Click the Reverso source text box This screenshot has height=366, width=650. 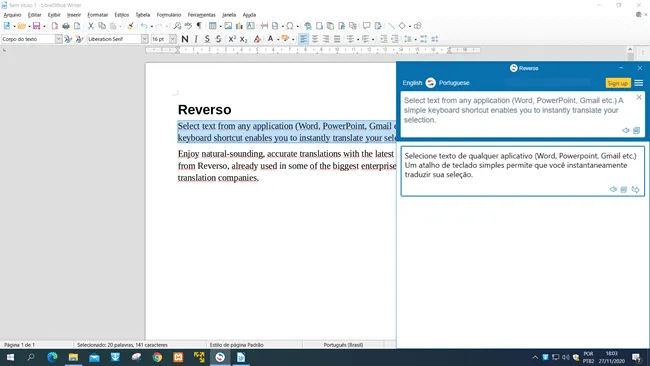(x=522, y=114)
